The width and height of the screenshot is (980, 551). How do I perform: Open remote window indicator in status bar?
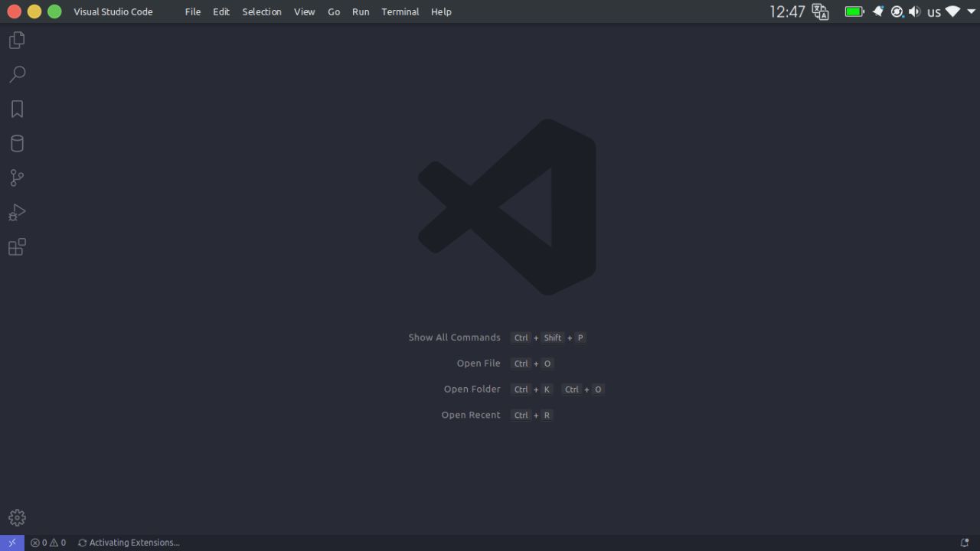click(x=12, y=543)
